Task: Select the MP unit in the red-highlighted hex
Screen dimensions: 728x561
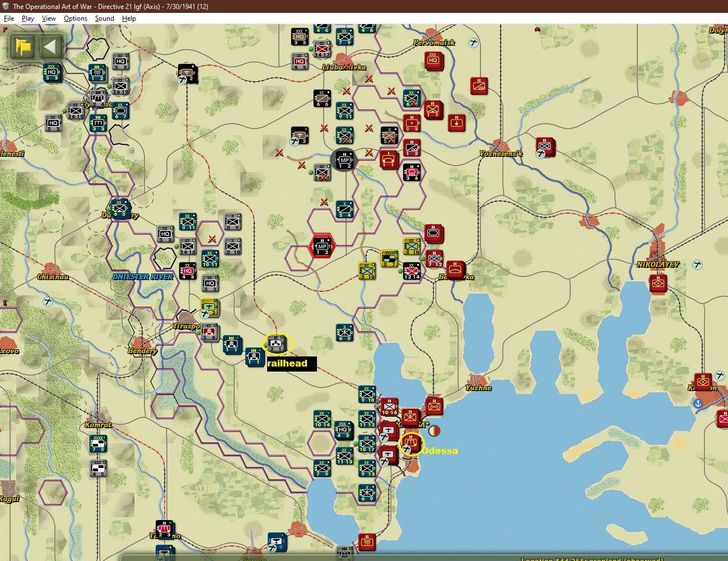Action: click(322, 246)
